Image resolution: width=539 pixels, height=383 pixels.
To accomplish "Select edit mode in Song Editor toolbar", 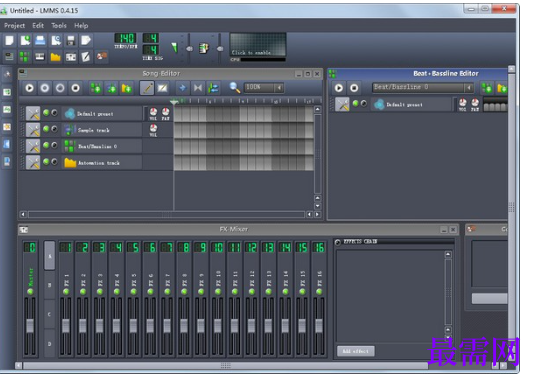I will (x=162, y=88).
